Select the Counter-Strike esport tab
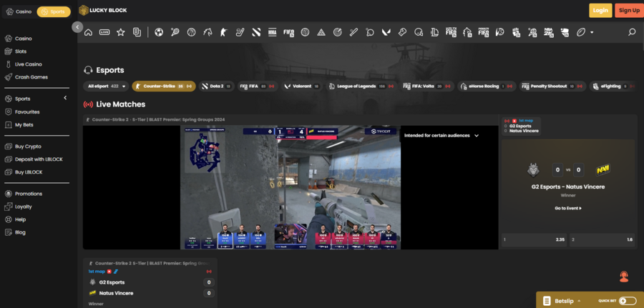 (x=163, y=86)
